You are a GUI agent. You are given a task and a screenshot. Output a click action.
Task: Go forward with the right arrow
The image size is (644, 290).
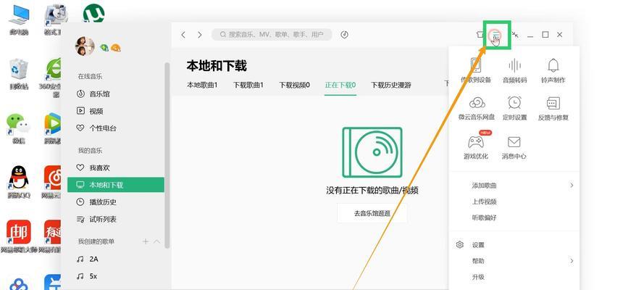200,35
